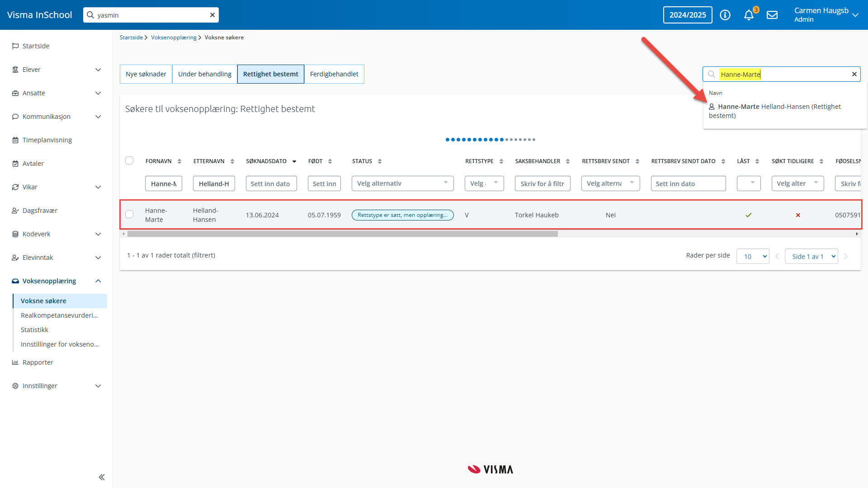
Task: Open Innstillinger for voksenopplæring item
Action: pos(60,344)
